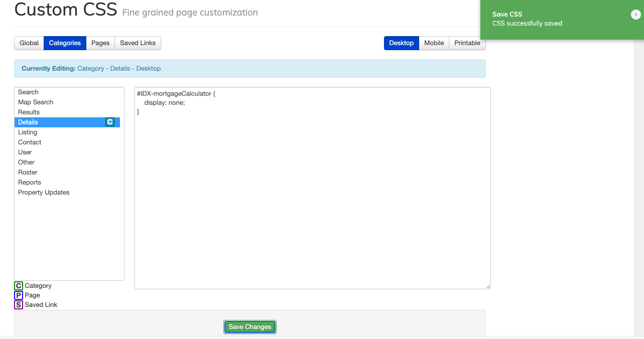Viewport: 644px width, 339px height.
Task: Select the Property Updates category
Action: [44, 192]
